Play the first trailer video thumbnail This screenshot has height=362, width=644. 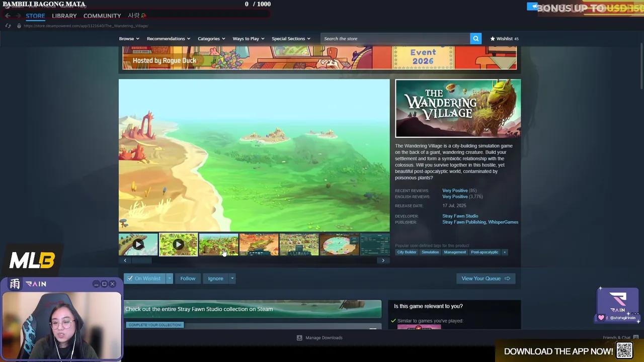click(x=138, y=244)
